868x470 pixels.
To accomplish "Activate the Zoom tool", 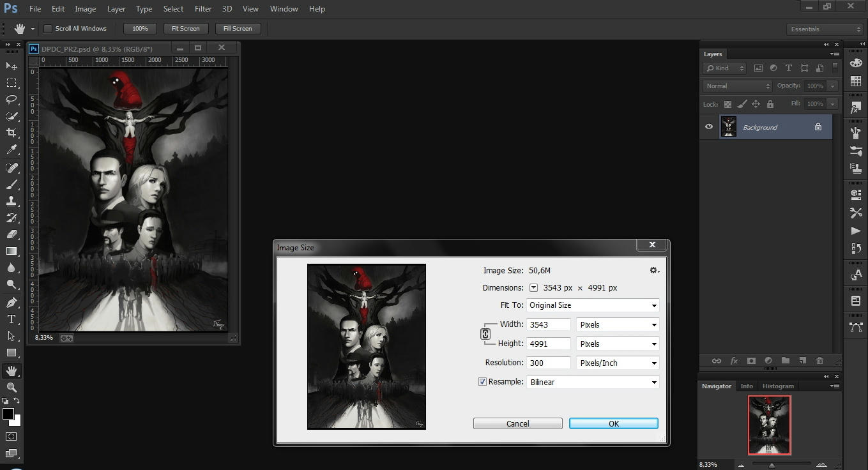I will (11, 387).
